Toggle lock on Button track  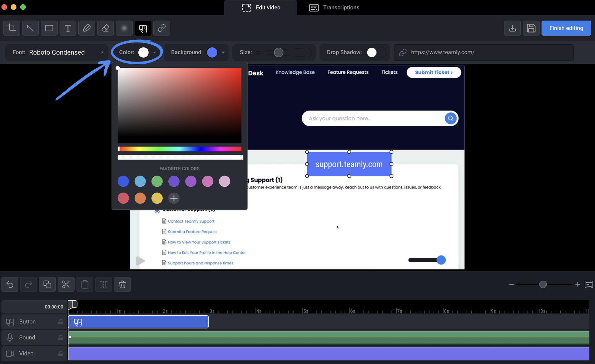[60, 322]
